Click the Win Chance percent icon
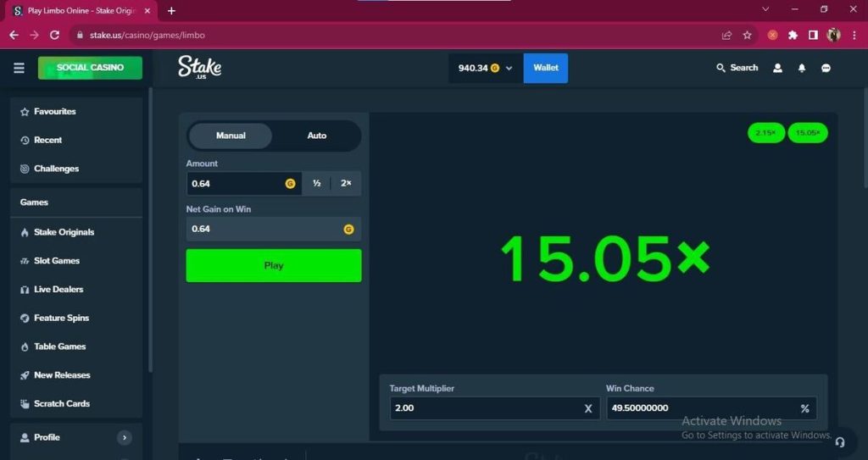Image resolution: width=868 pixels, height=460 pixels. click(x=805, y=408)
